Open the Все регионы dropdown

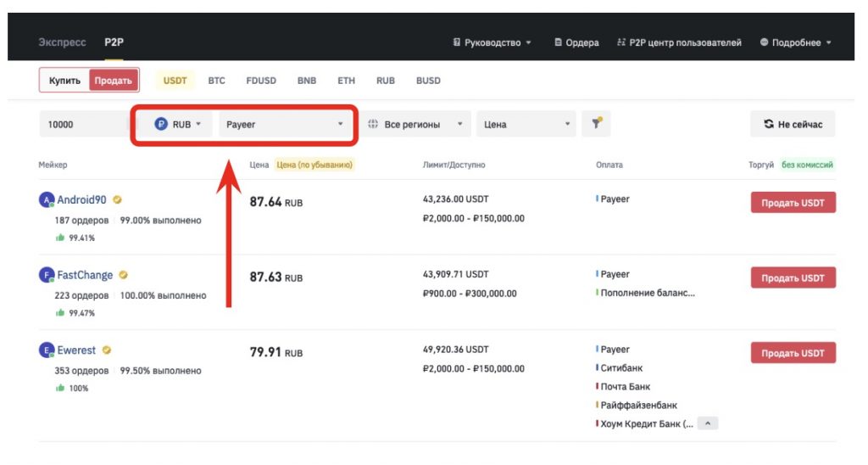pyautogui.click(x=415, y=124)
